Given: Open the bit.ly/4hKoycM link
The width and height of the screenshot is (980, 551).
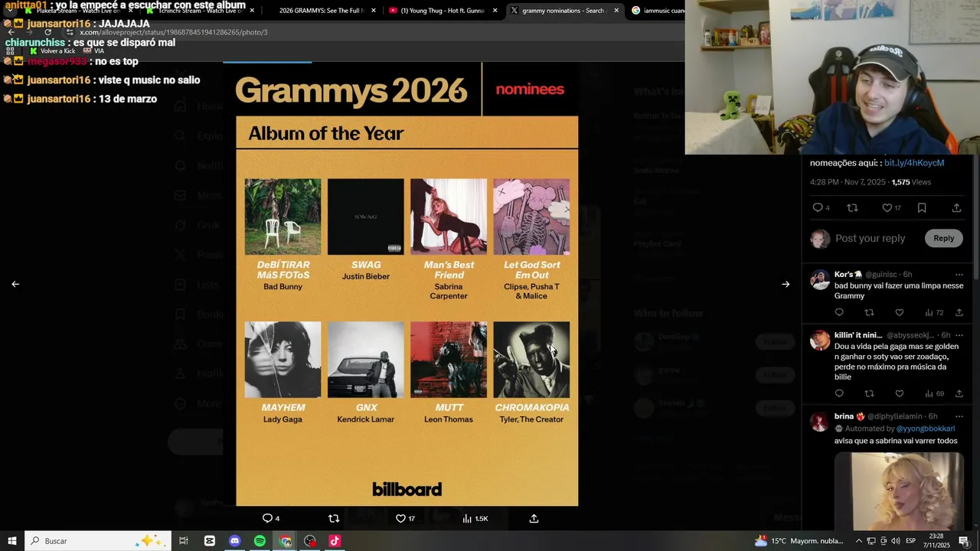Looking at the screenshot, I should [914, 163].
